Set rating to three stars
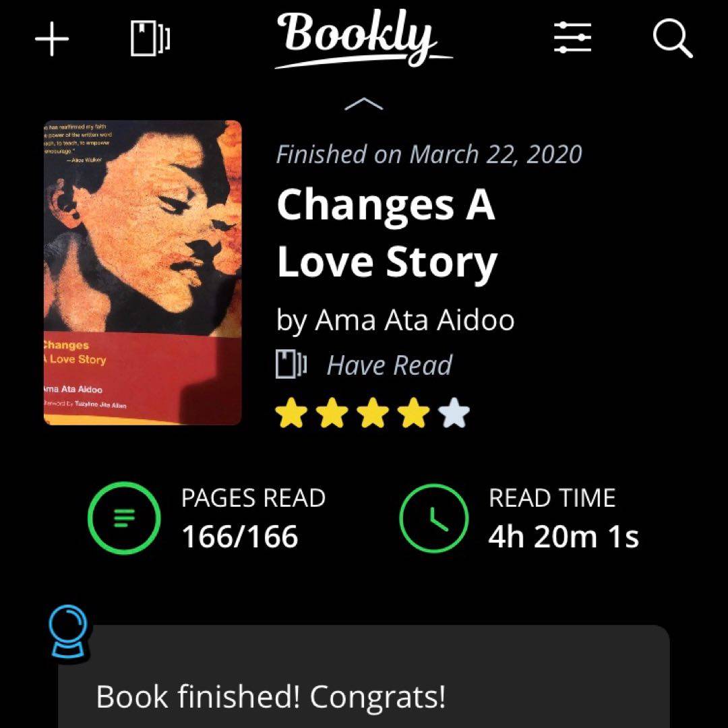This screenshot has height=728, width=728. [372, 415]
